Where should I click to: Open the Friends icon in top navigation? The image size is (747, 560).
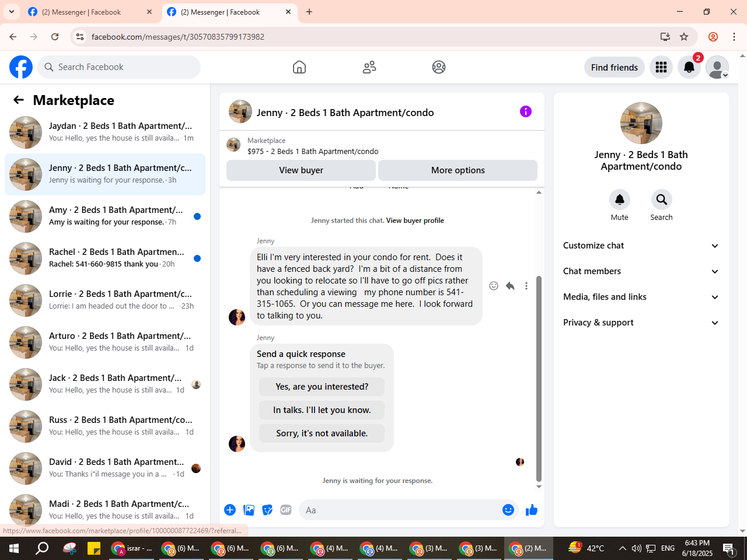pos(369,67)
